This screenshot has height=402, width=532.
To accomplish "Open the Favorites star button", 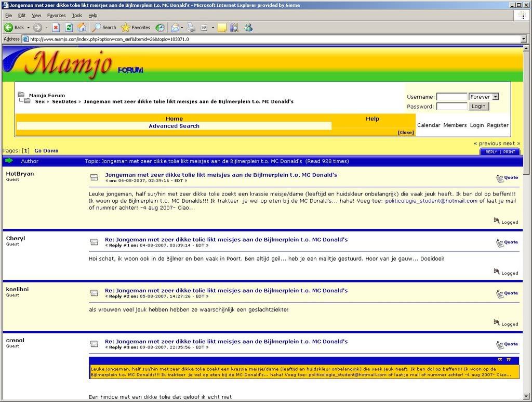I will tap(136, 28).
